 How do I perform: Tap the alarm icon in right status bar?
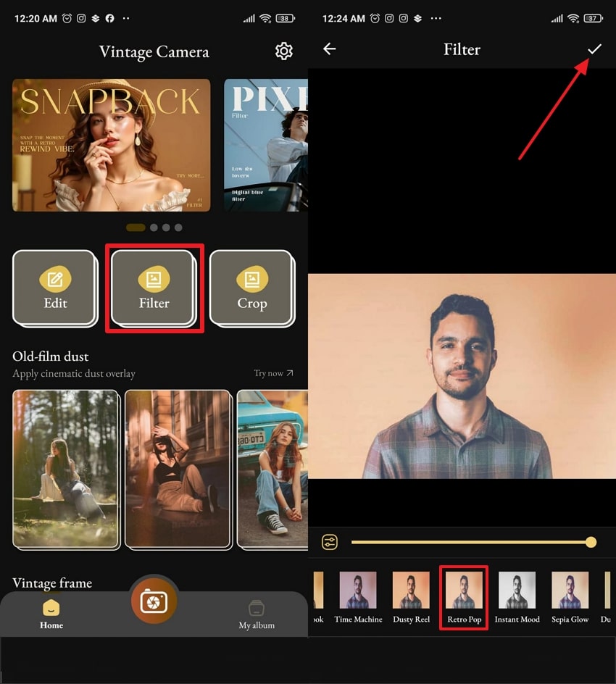[x=375, y=18]
